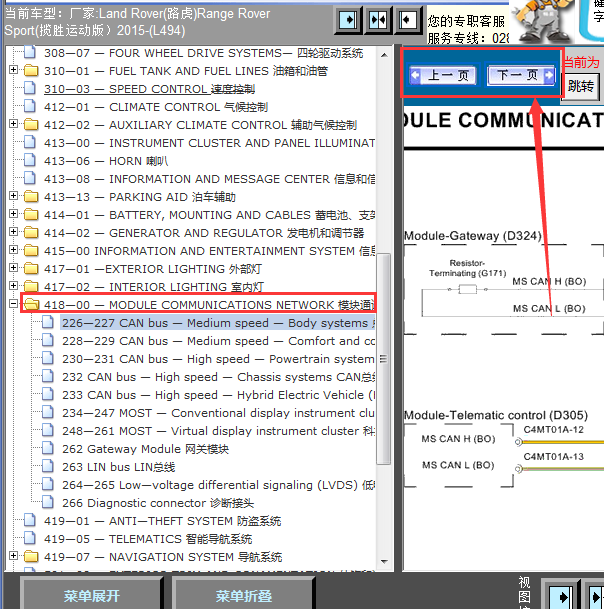Collapse the 418-00 Module Communications Network node
Screen dimensions: 604x609
pyautogui.click(x=13, y=304)
